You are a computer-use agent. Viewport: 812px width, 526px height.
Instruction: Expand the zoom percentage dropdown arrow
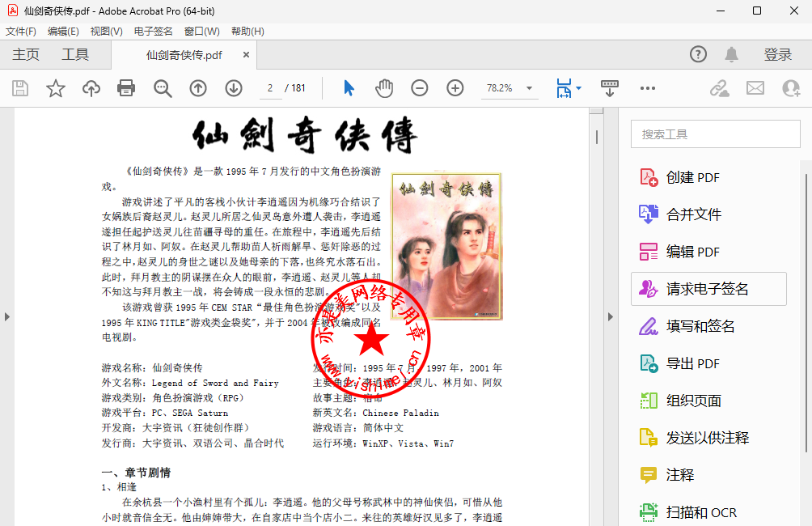coord(529,88)
